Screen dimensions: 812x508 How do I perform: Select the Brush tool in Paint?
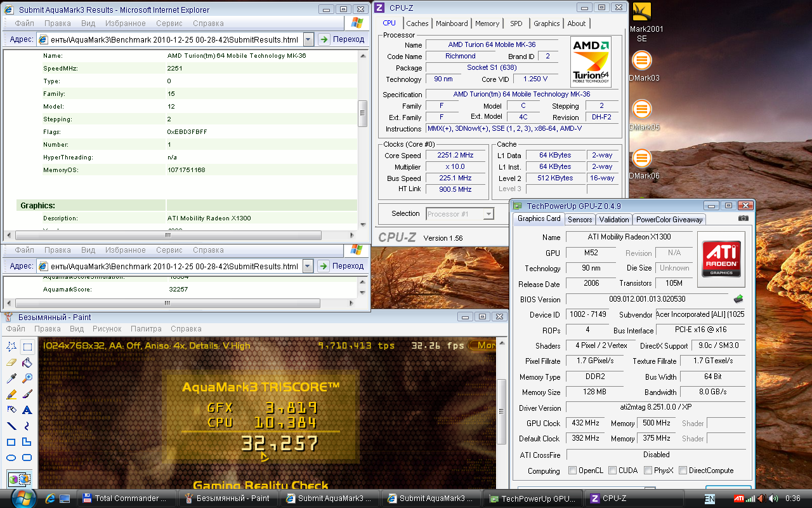27,394
